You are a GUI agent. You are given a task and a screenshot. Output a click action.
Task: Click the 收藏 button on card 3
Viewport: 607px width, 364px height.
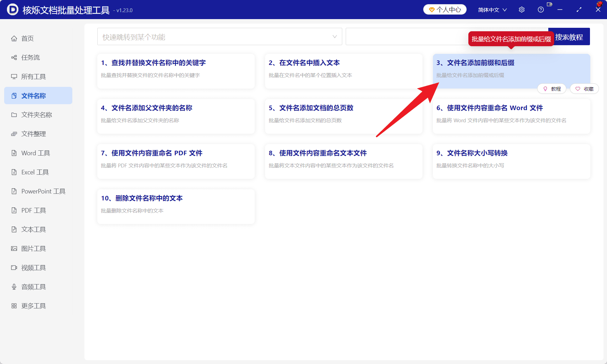tap(584, 89)
